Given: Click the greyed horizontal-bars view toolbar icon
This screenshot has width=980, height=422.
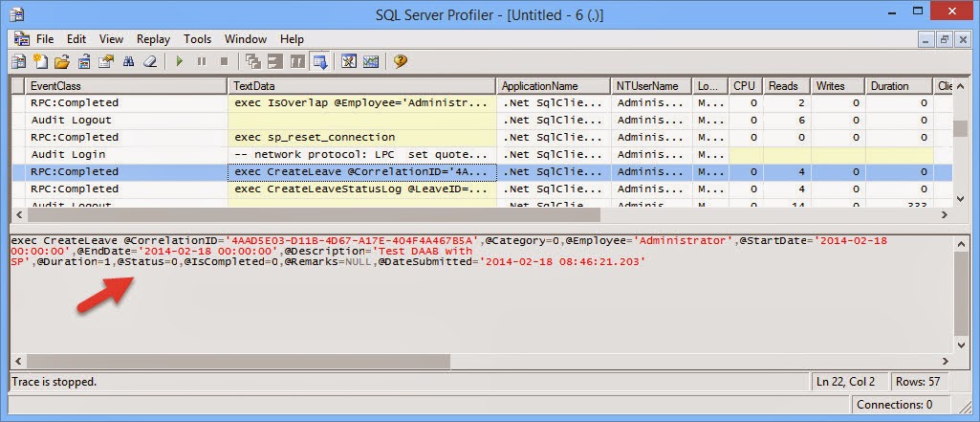Looking at the screenshot, I should tap(275, 61).
